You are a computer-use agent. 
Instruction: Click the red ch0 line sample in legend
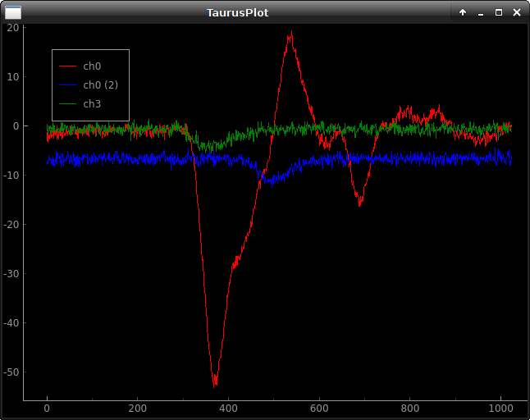pyautogui.click(x=68, y=66)
